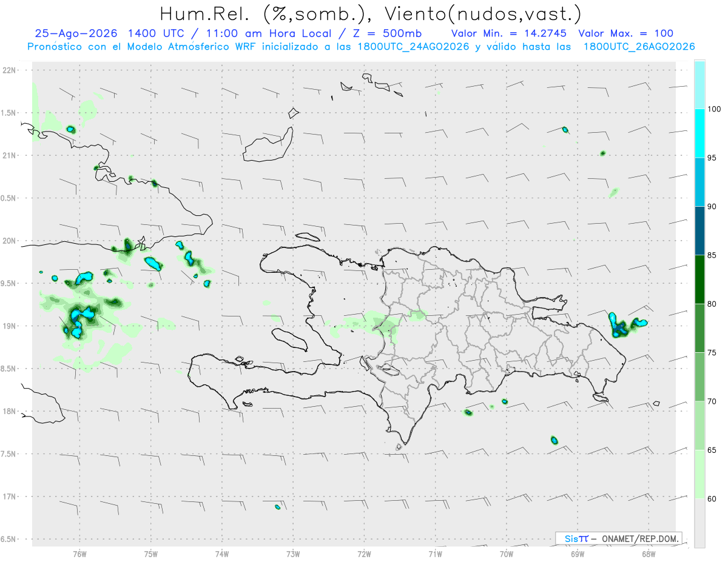Click the 'Valor Min. = 14.2745' text

tap(509, 33)
